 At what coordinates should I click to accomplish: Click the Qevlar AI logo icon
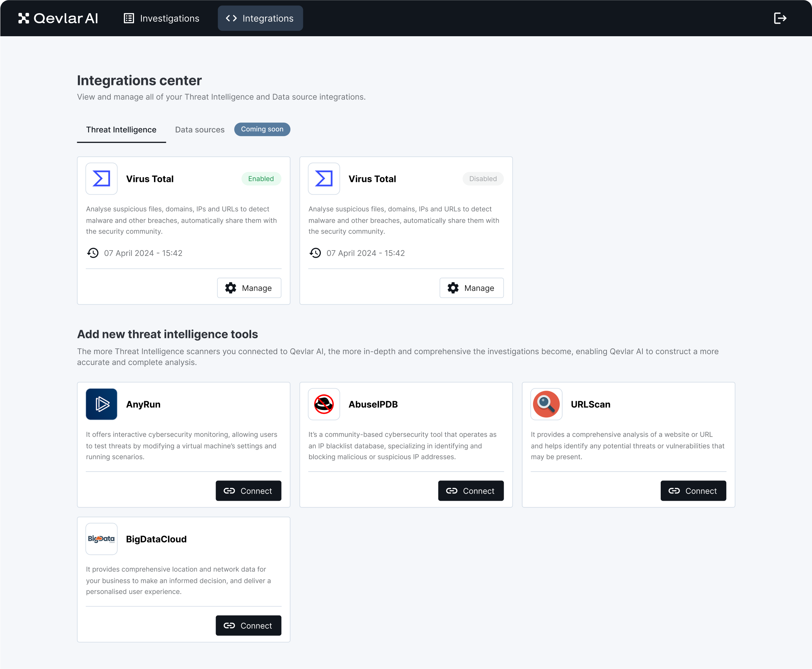(x=24, y=18)
